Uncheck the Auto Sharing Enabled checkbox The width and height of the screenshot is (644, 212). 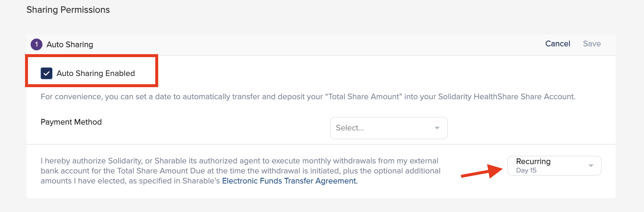(47, 73)
